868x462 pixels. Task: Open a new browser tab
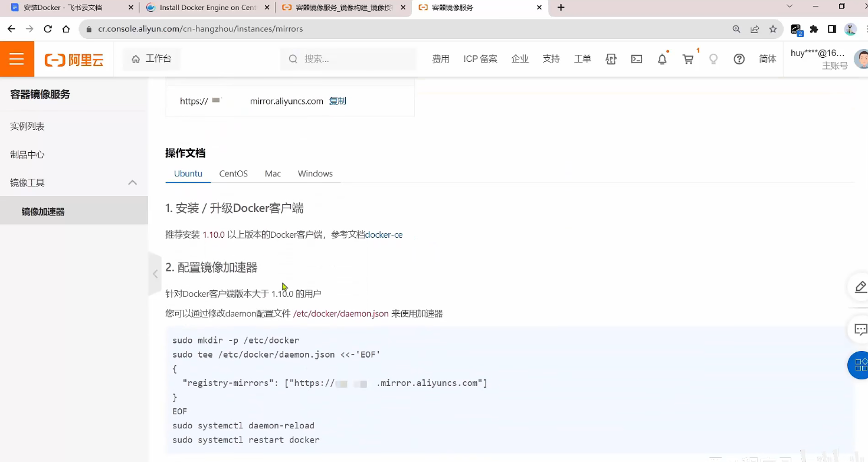(x=561, y=8)
